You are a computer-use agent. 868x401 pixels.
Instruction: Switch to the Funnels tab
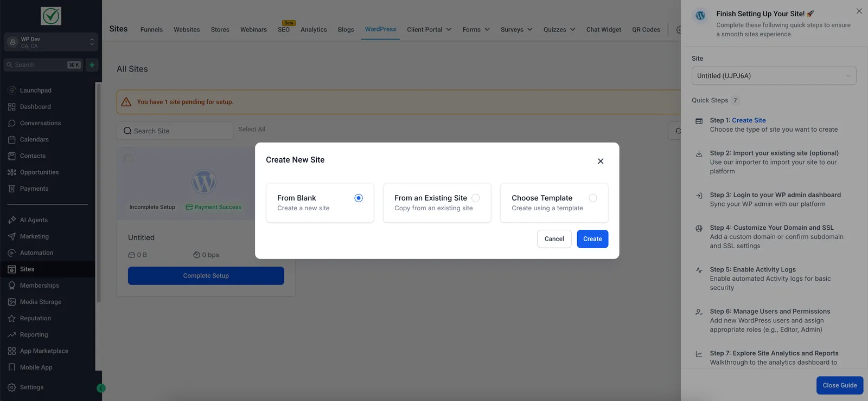tap(151, 30)
